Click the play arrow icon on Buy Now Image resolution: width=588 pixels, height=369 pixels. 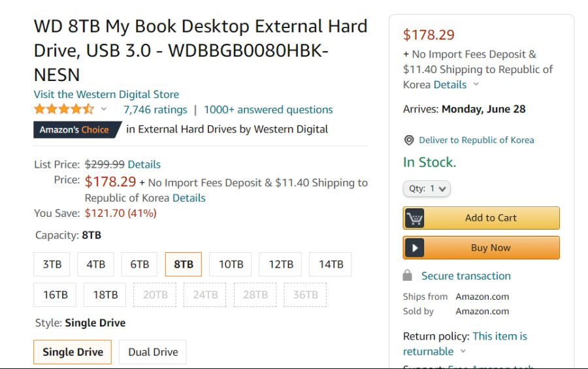point(414,248)
